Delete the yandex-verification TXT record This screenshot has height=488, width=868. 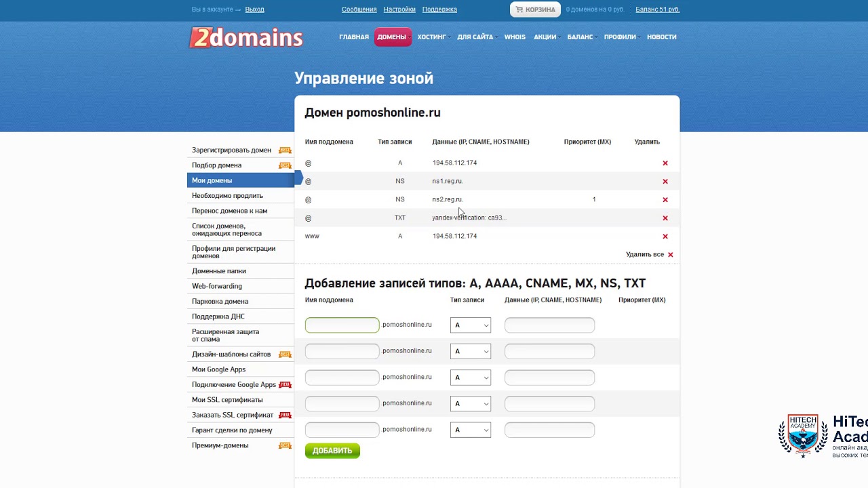point(665,218)
